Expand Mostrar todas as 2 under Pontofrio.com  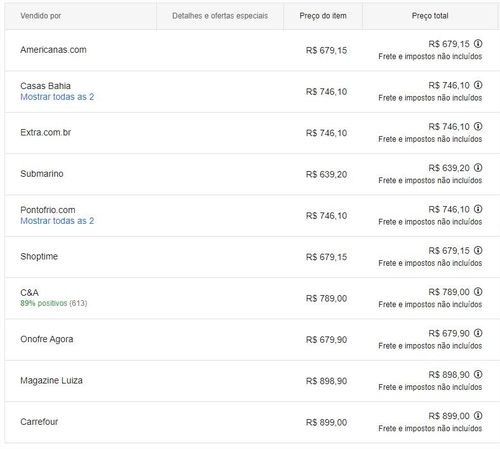point(57,221)
